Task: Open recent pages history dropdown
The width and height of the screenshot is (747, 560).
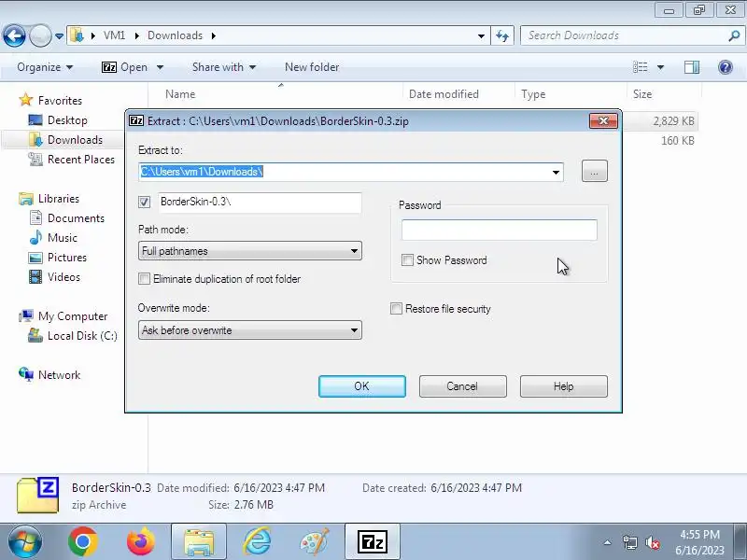Action: [x=59, y=35]
